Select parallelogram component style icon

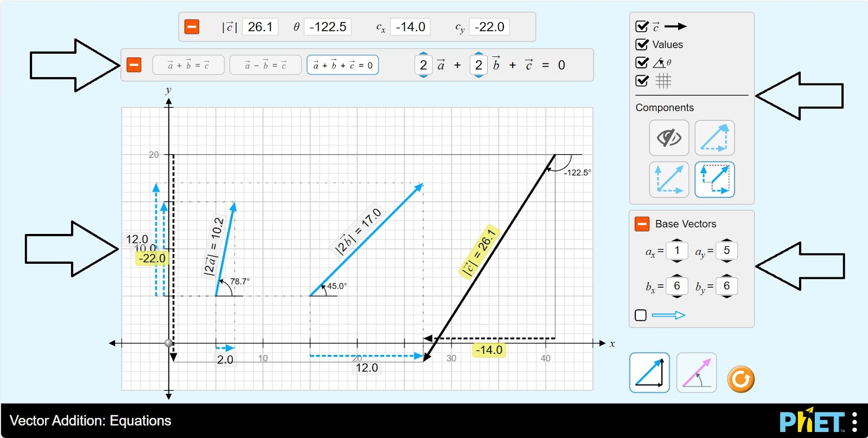(x=669, y=179)
